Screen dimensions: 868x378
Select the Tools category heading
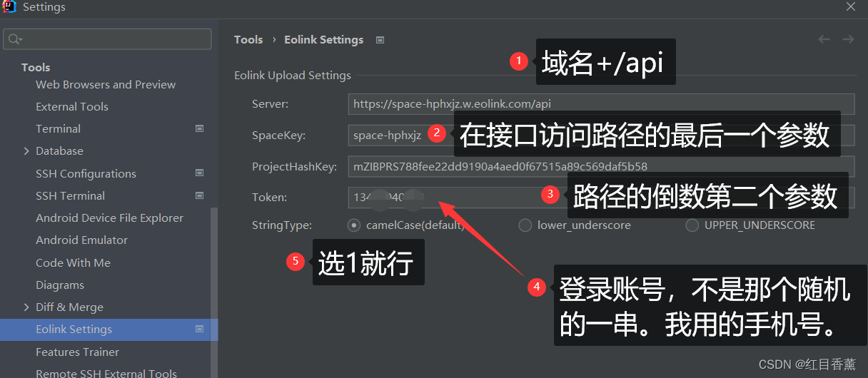click(x=36, y=67)
